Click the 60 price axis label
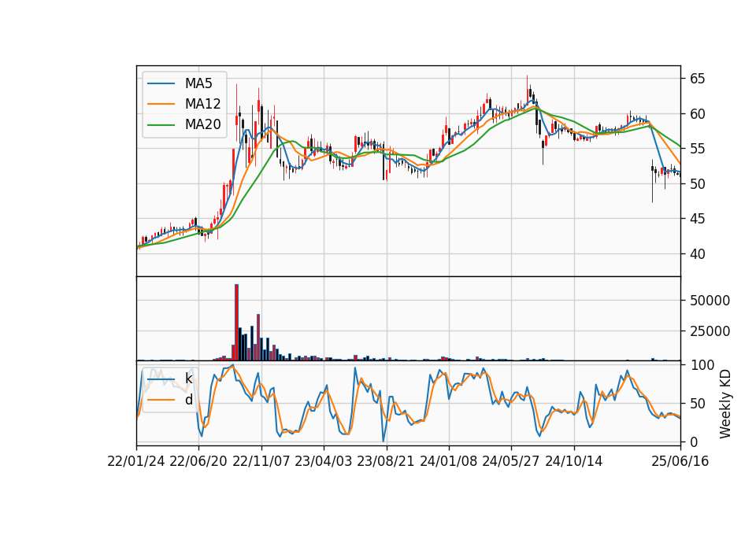Viewport: 756px width, 543px height. 697,113
